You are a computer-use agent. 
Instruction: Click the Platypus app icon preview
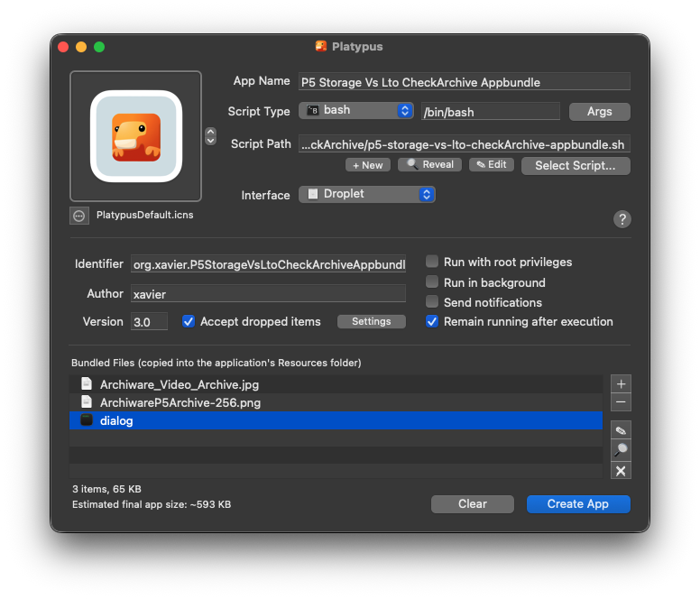click(x=136, y=136)
